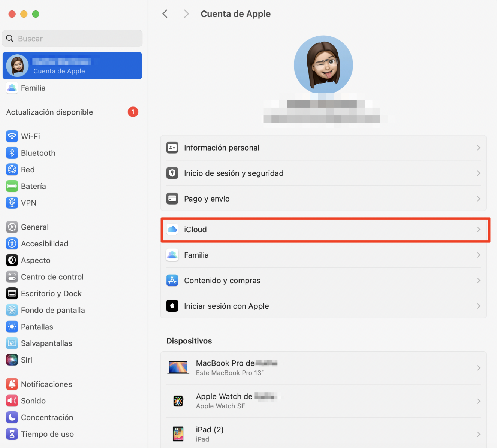The height and width of the screenshot is (448, 497).
Task: Expand Inicio de sesión y seguridad
Action: pos(324,173)
